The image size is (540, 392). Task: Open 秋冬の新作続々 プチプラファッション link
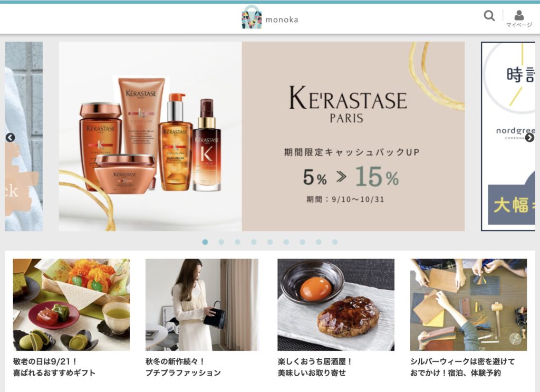183,367
